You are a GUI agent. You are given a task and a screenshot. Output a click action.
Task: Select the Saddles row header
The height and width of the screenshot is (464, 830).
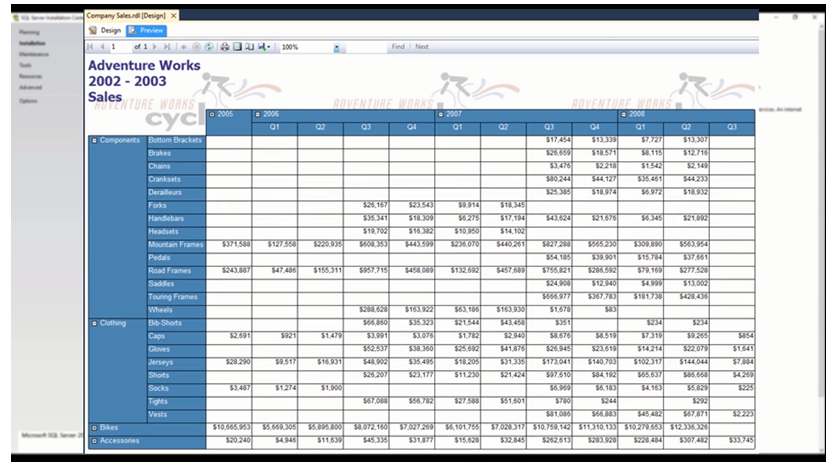point(176,284)
